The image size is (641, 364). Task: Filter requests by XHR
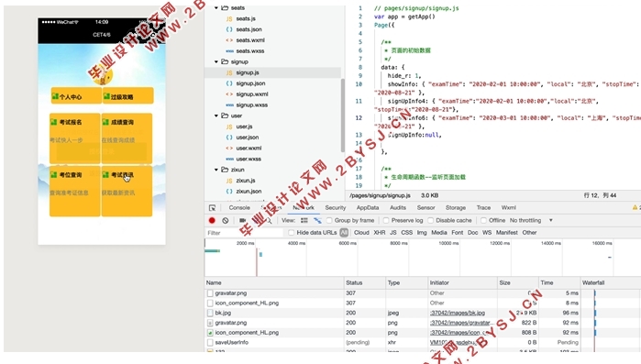pyautogui.click(x=380, y=233)
